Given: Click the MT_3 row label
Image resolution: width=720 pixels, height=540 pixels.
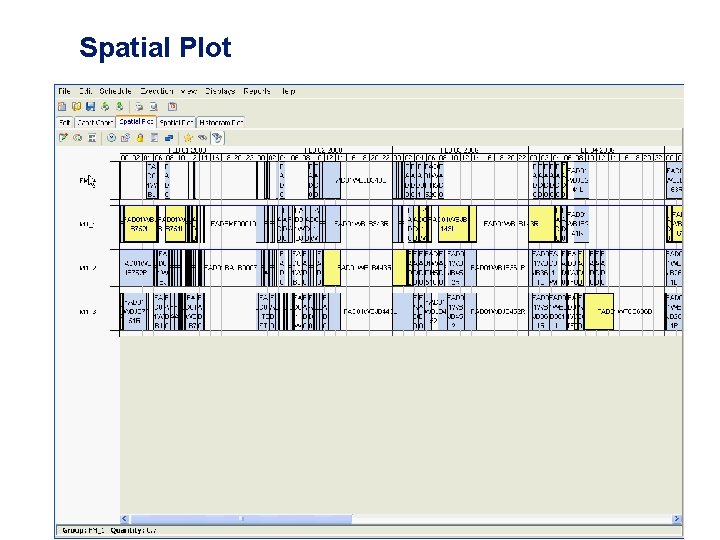Looking at the screenshot, I should pyautogui.click(x=88, y=312).
